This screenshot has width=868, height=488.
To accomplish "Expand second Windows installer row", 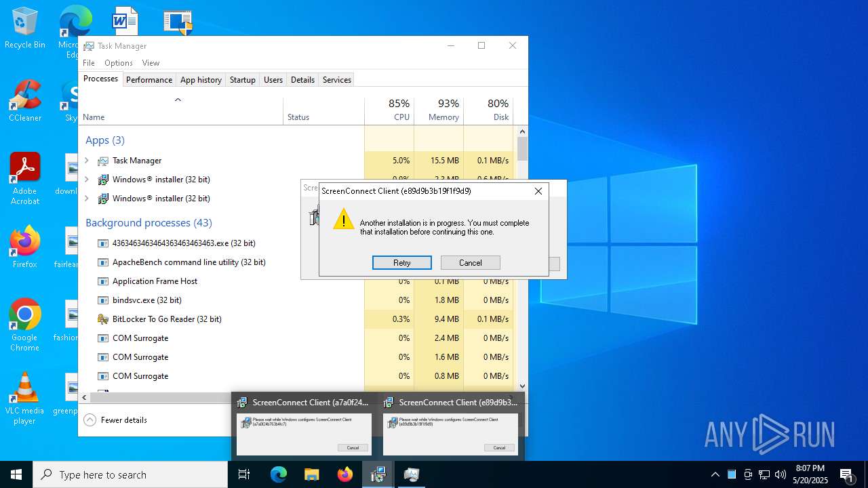I will pos(86,199).
